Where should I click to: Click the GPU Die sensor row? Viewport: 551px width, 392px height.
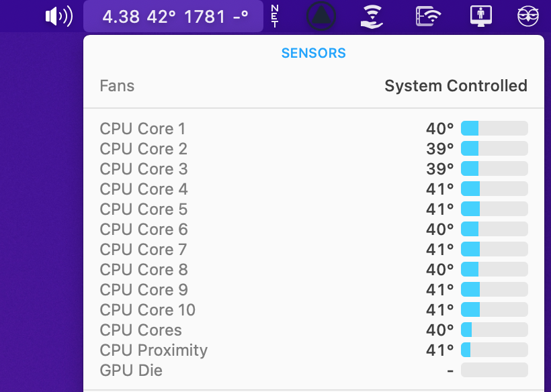tap(313, 370)
